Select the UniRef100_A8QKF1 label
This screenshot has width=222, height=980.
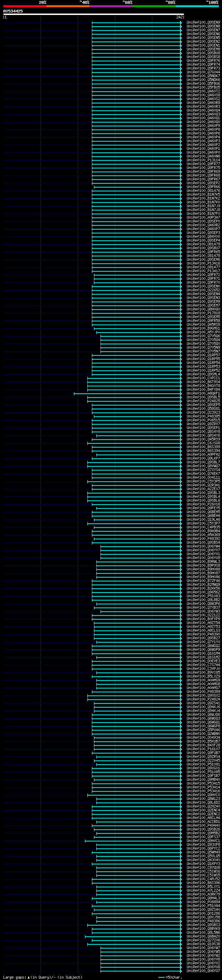coord(203,394)
